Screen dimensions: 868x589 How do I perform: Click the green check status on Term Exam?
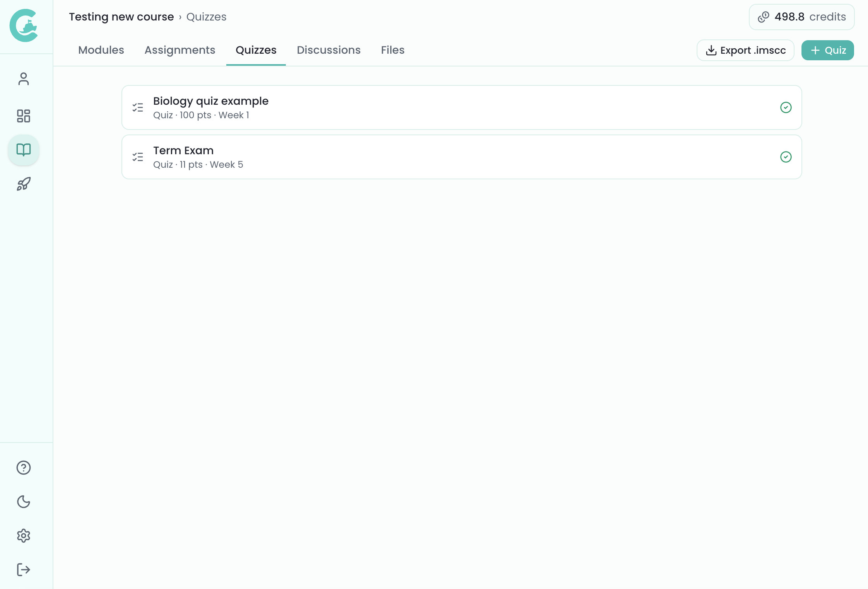786,157
